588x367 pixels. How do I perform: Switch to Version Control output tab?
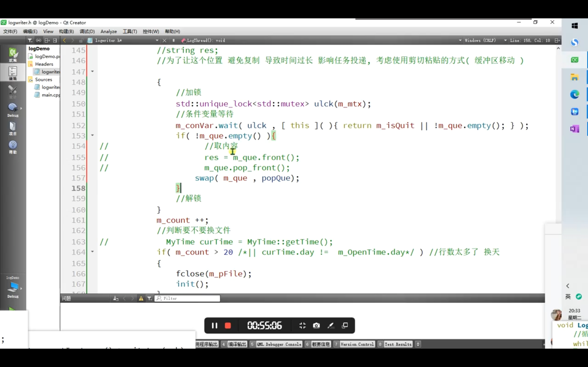pos(357,344)
